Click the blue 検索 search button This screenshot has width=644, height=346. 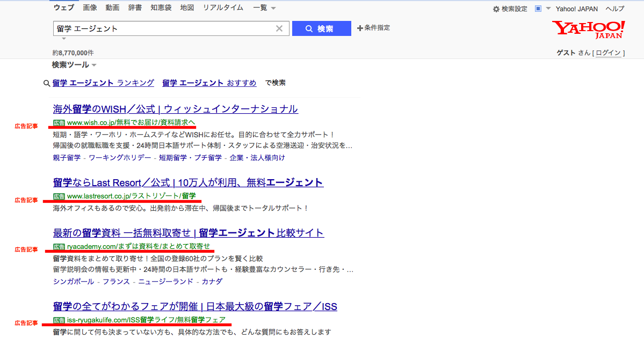click(x=321, y=29)
